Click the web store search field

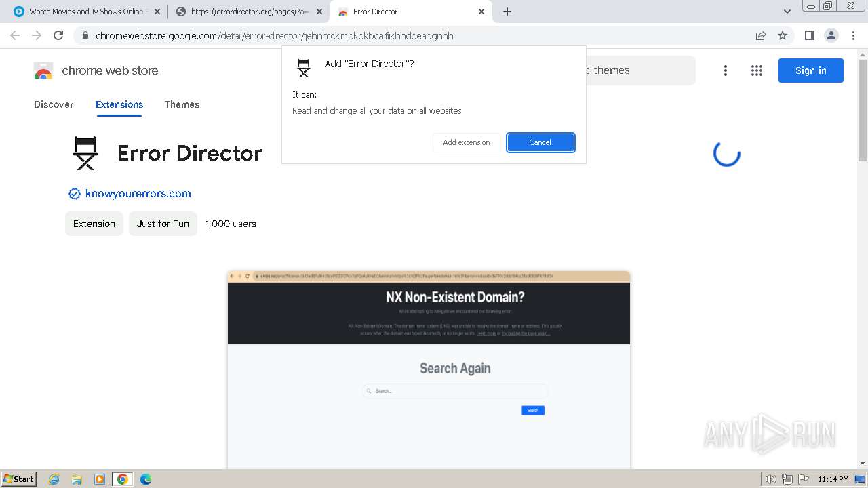pos(641,70)
